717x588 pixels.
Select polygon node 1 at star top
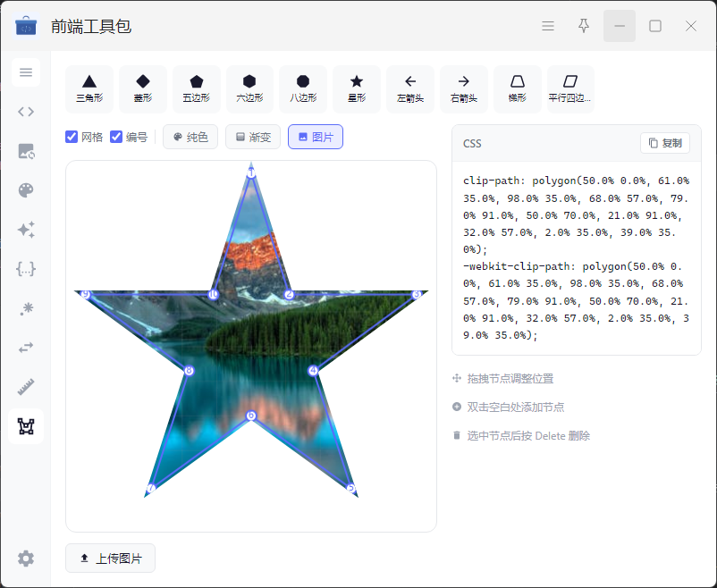(x=251, y=172)
